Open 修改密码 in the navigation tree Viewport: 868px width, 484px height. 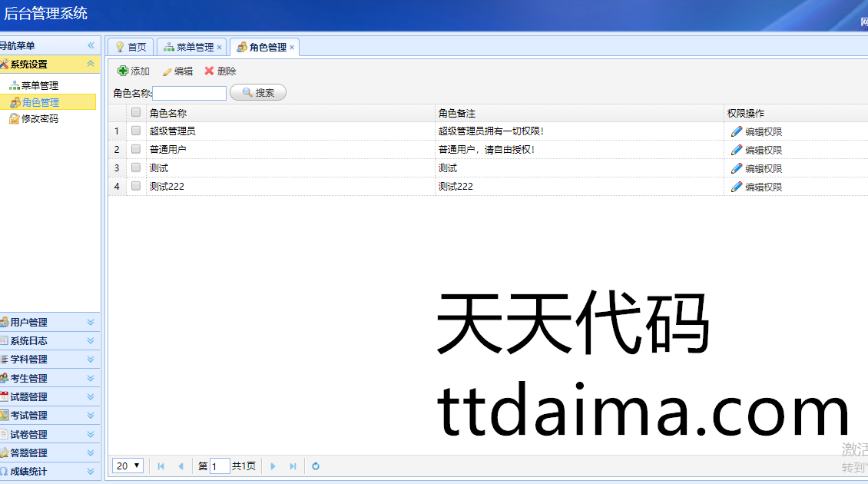tap(39, 119)
